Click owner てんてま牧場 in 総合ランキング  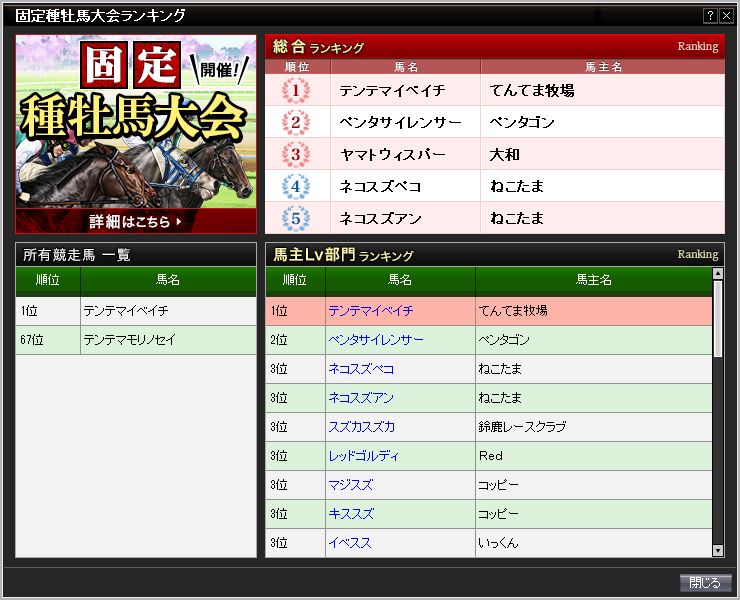[532, 90]
